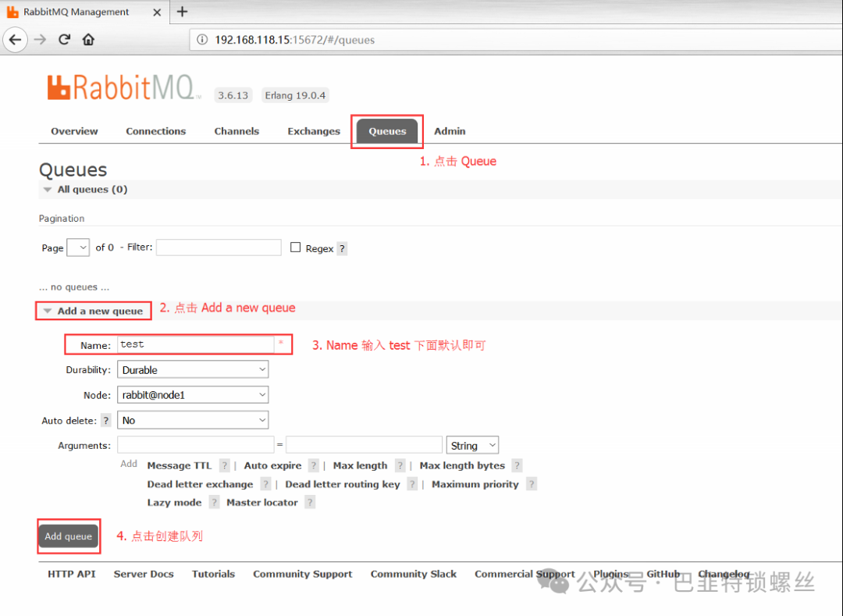
Task: Open help for Regex filter
Action: (342, 248)
